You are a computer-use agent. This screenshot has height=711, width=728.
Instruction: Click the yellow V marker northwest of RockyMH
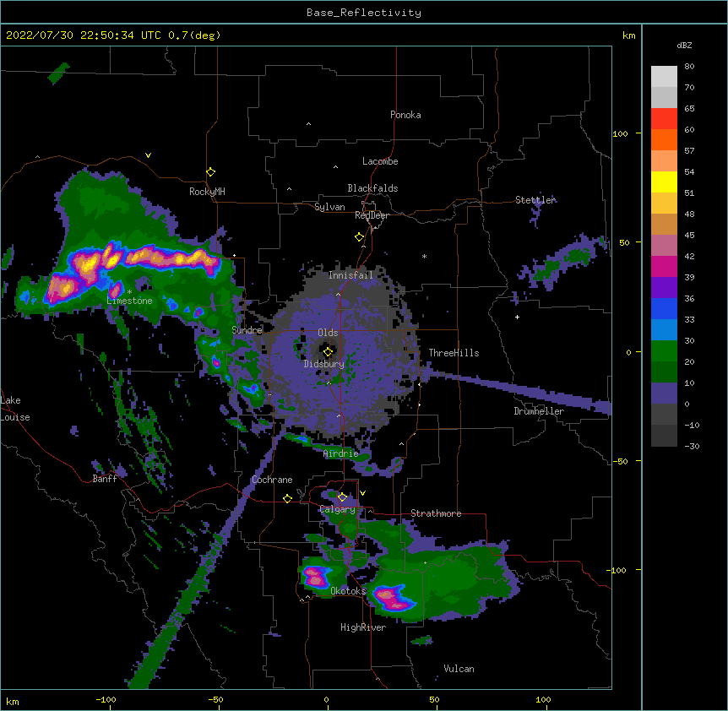pyautogui.click(x=148, y=155)
